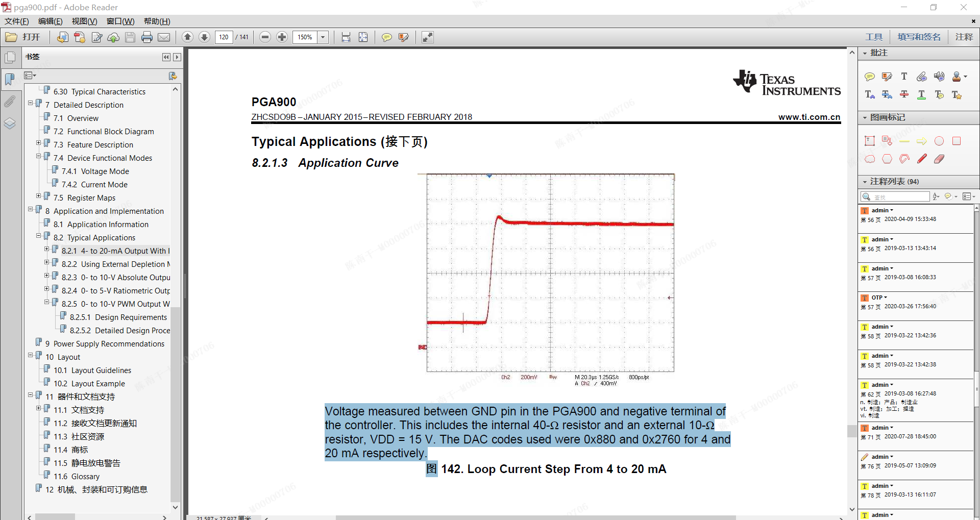The image size is (980, 520).
Task: Select the polygon drawing tool
Action: coord(887,159)
